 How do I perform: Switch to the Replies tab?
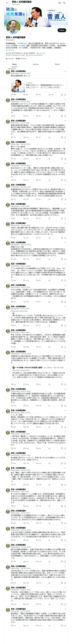[x=36, y=64]
